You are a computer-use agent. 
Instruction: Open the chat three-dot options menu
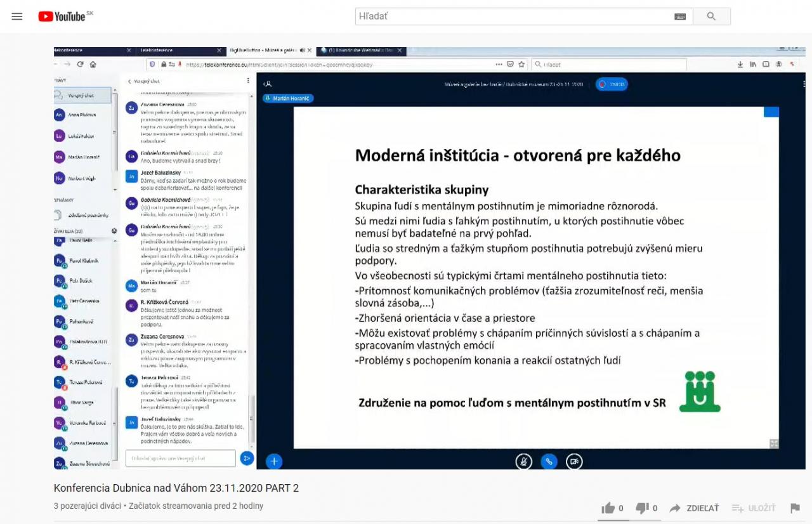click(x=248, y=81)
